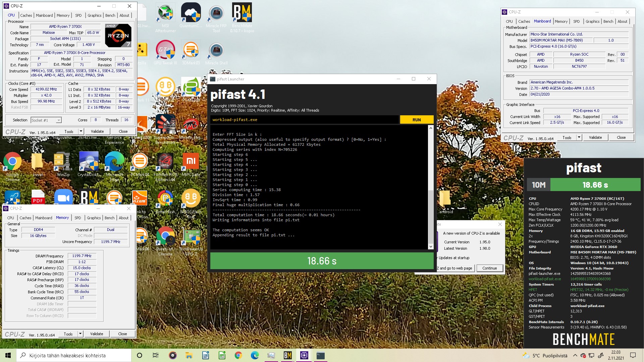Click the workload-pifast.exe input field

pos(305,120)
